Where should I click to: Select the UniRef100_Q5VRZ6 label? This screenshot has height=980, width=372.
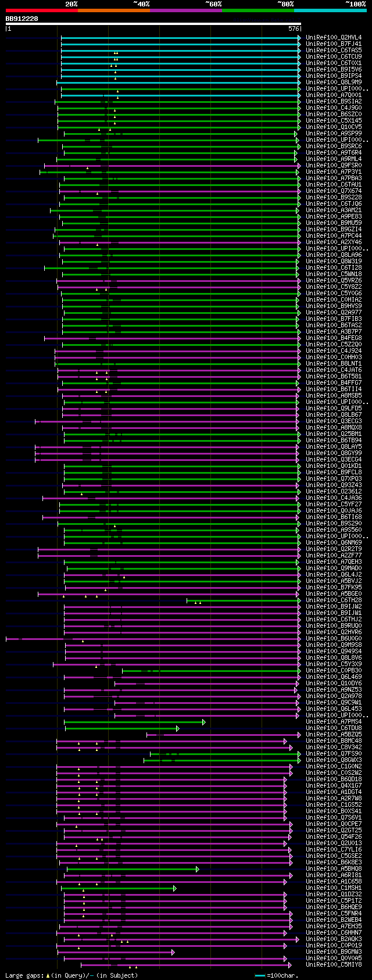334,280
